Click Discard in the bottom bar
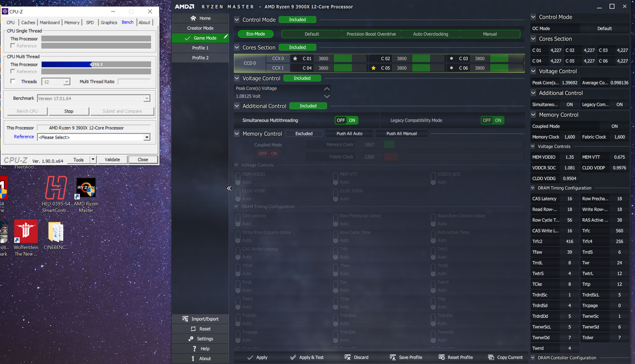635x364 pixels. coord(356,357)
